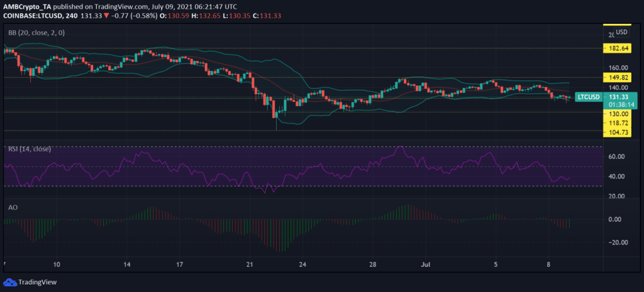Click the TradingView cloud logo icon
644x292 pixels.
[x=9, y=282]
